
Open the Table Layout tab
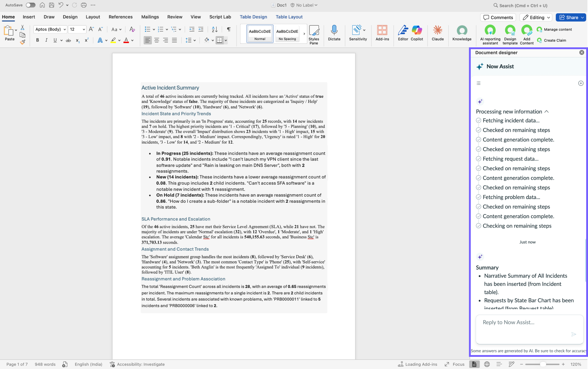[x=289, y=17]
